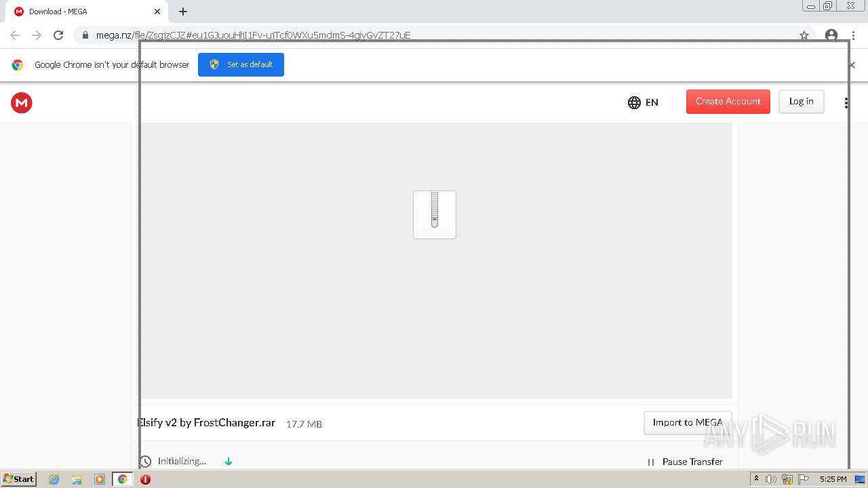Click the Create Account button

click(728, 102)
